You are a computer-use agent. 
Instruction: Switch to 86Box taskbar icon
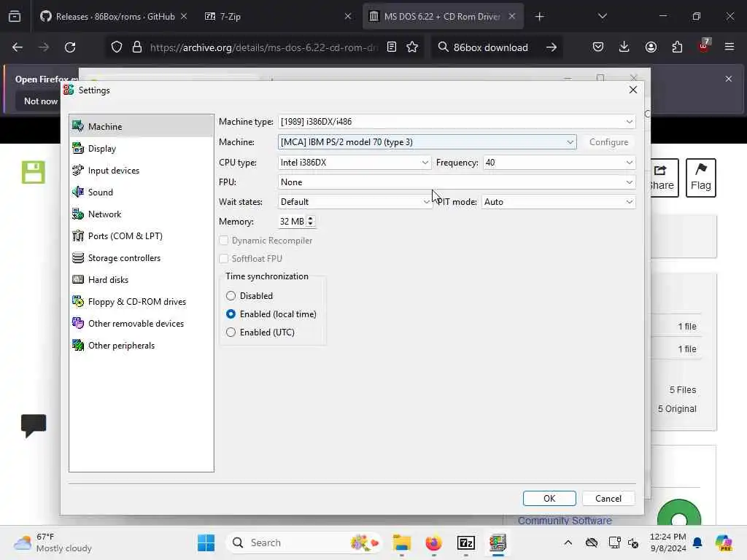498,542
